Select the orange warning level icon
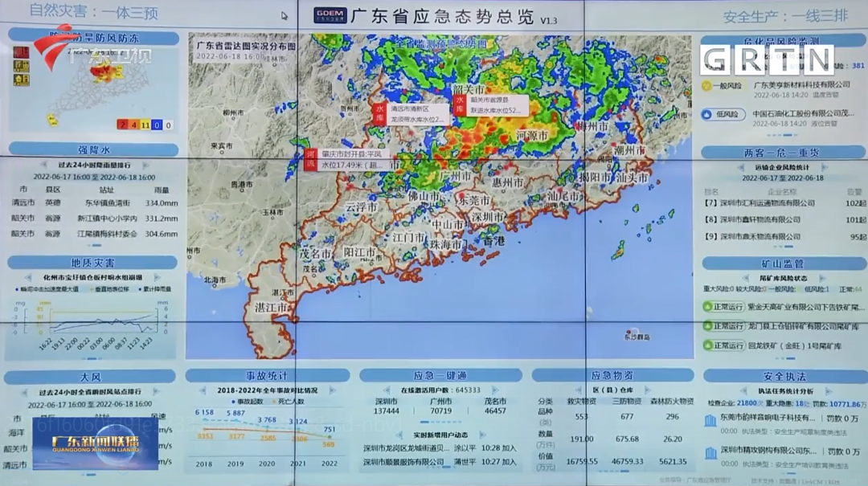The height and width of the screenshot is (486, 868). [x=21, y=66]
